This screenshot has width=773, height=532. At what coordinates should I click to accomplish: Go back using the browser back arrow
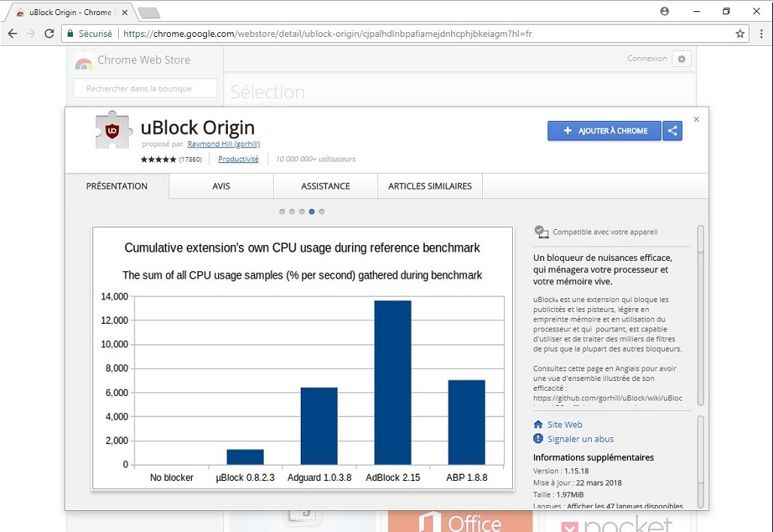click(13, 34)
